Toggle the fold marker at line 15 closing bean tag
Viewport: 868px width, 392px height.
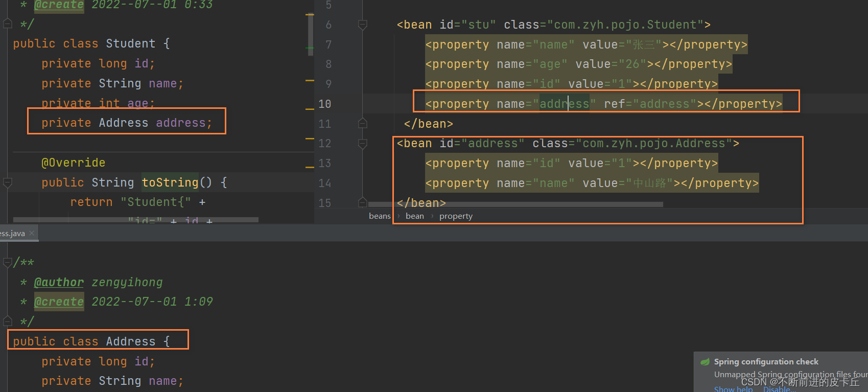(x=363, y=202)
